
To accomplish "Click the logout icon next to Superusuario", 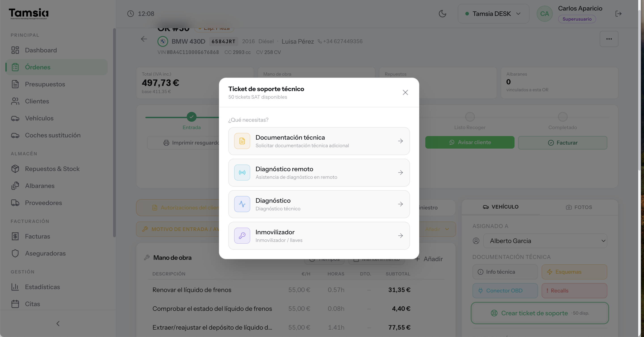I will tap(618, 13).
